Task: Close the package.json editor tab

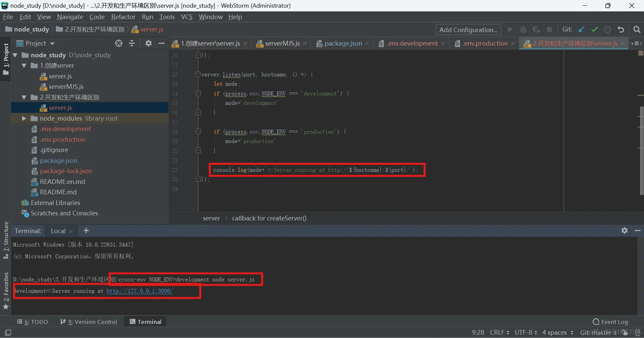Action: tap(367, 44)
